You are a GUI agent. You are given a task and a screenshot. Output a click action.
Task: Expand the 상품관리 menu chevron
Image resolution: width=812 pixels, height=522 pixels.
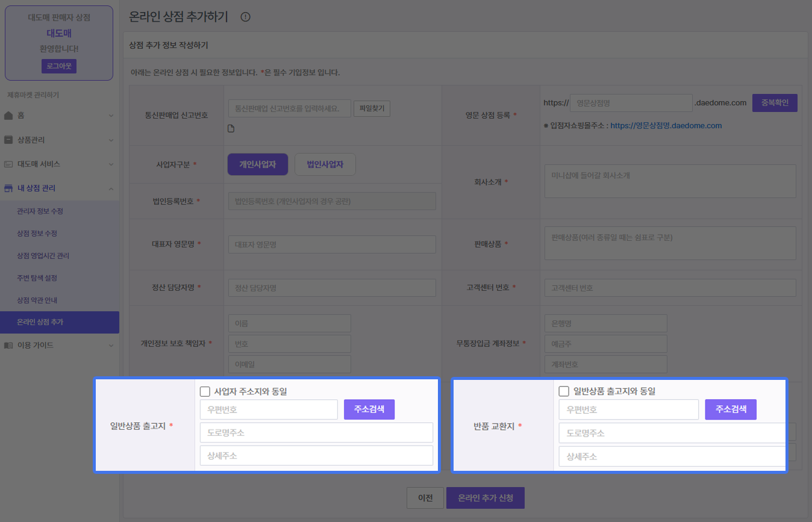tap(111, 140)
